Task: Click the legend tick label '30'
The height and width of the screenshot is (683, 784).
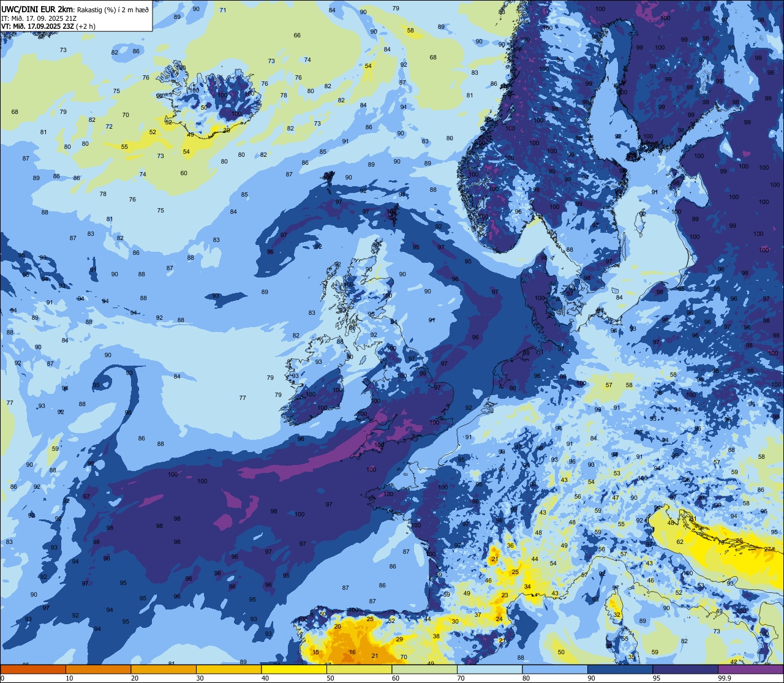Action: 200,678
